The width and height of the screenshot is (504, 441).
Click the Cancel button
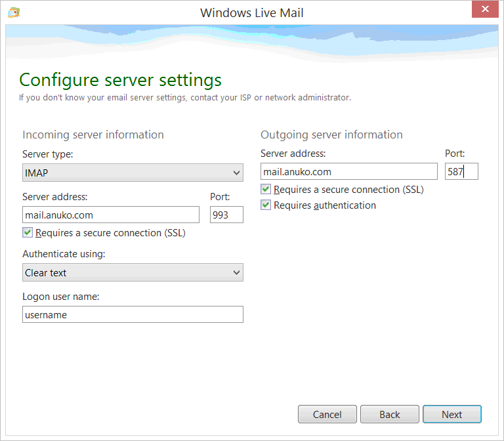click(327, 414)
